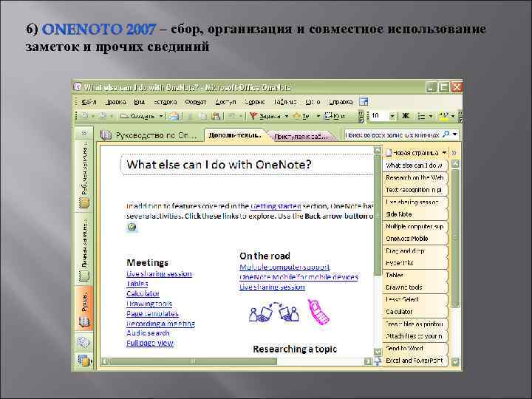
Task: Open the dropdown arrow beside Создать
Action: [x=161, y=116]
